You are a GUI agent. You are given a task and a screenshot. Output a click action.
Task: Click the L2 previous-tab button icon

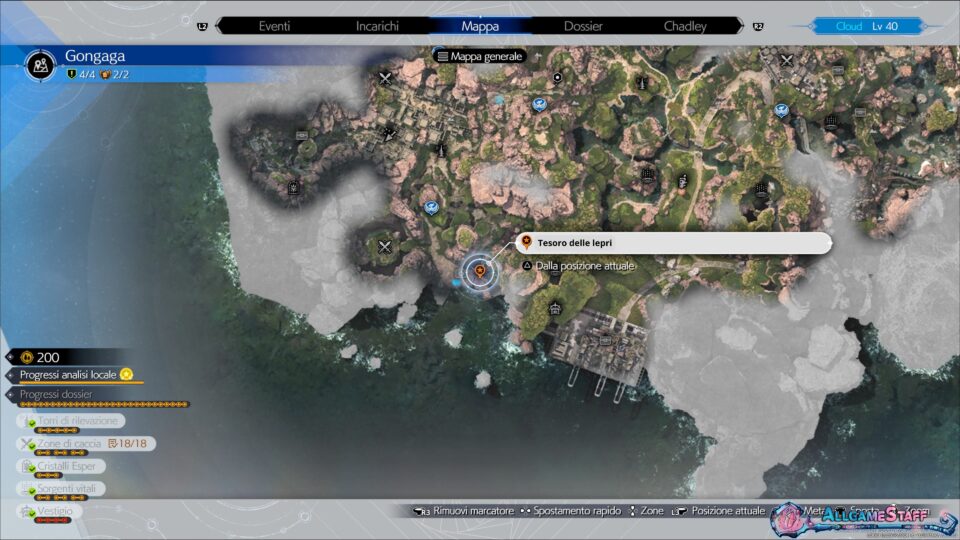tap(202, 27)
